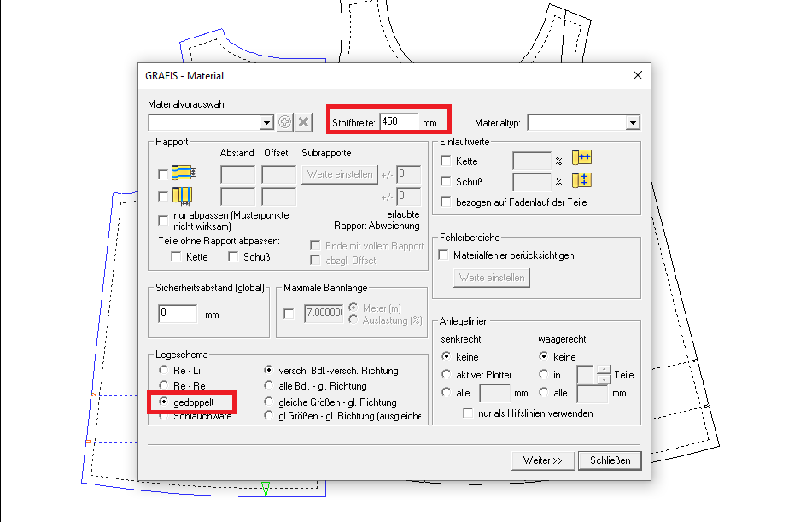Image resolution: width=812 pixels, height=522 pixels.
Task: Select 'gl.Größen - gl. Richtung (ausgleiche' option
Action: [268, 415]
